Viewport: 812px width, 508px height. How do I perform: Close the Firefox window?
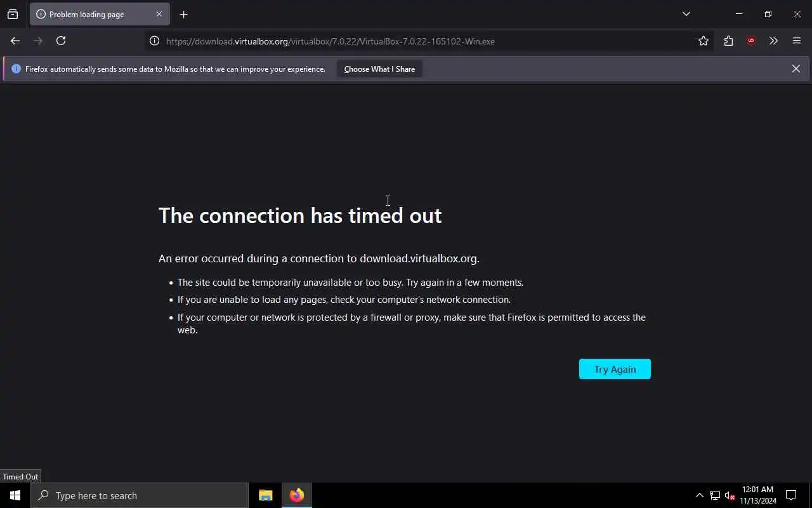click(x=797, y=14)
